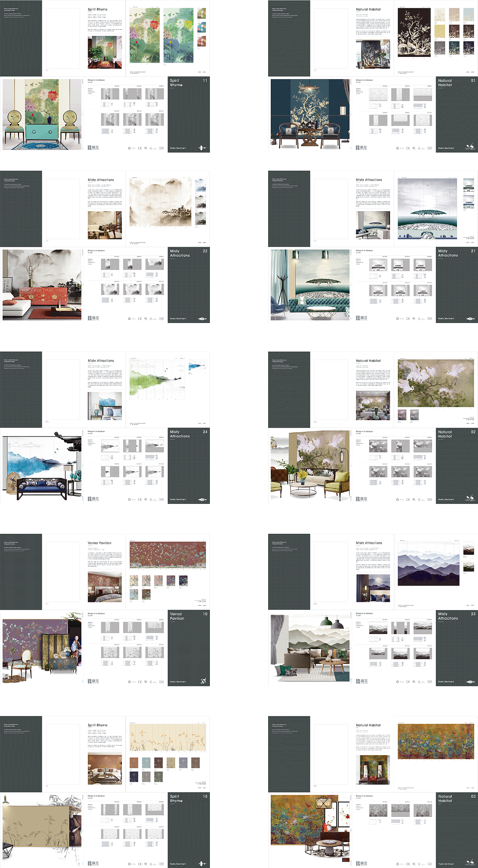
Task: Click the CE mark on the page 02 spread
Action: tap(408, 499)
